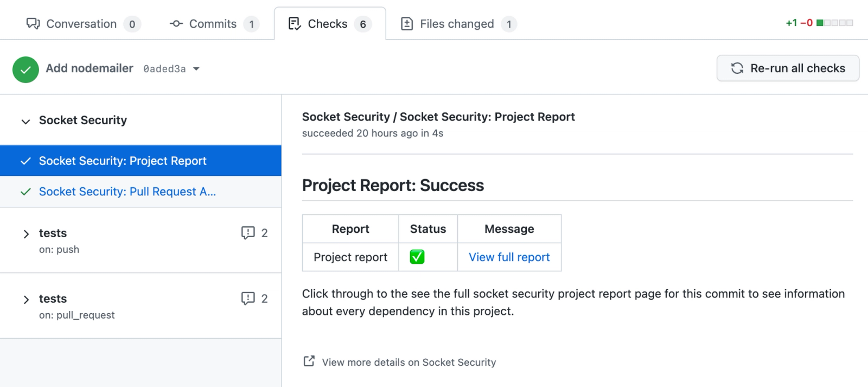This screenshot has width=868, height=387.
Task: Click the diffstat bar showing +1 −0
Action: pyautogui.click(x=835, y=23)
